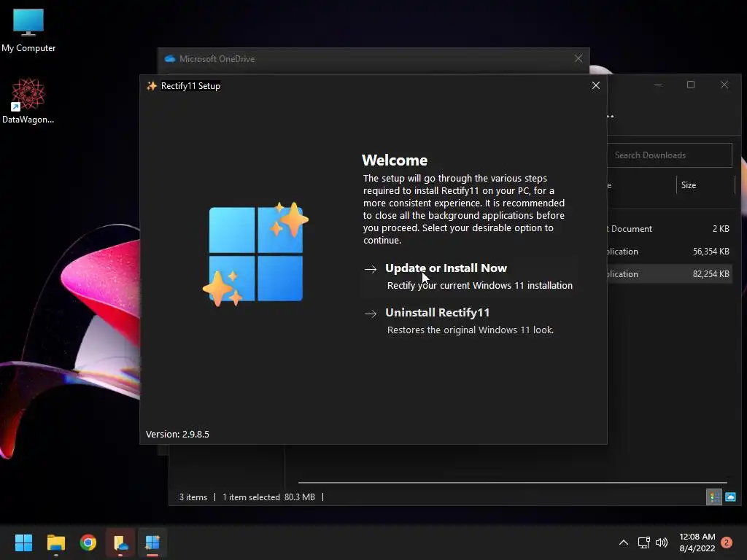Open File Explorer from the taskbar
Viewport: 747px width, 560px height.
pyautogui.click(x=55, y=542)
